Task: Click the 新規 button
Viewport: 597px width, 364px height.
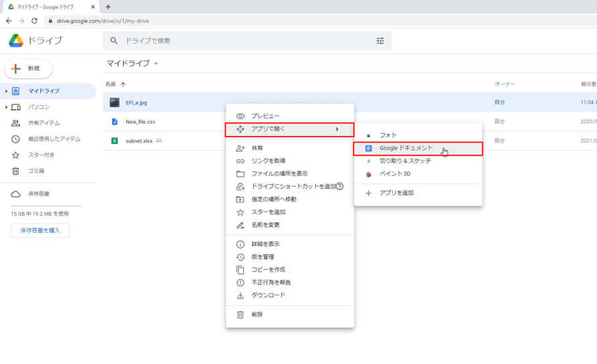Action: (29, 69)
